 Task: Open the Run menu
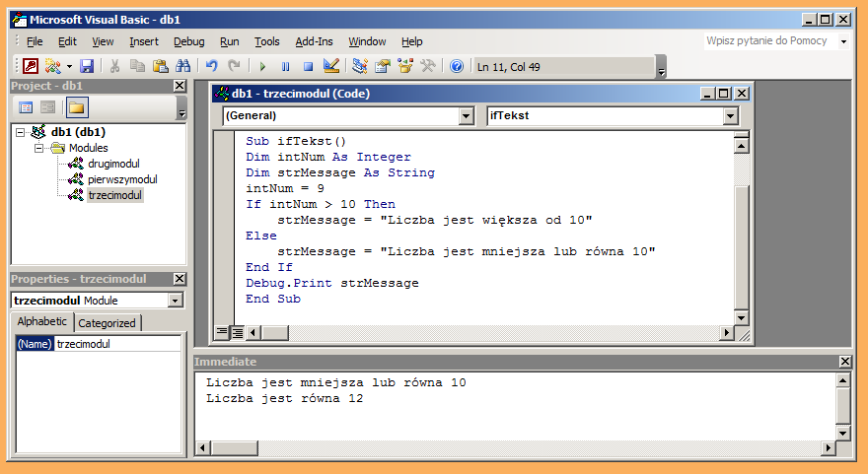click(x=229, y=41)
